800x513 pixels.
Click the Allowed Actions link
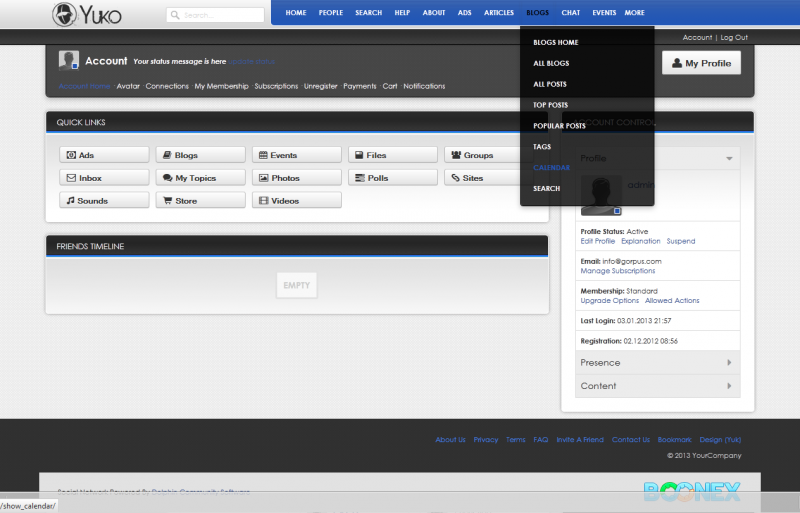(672, 301)
